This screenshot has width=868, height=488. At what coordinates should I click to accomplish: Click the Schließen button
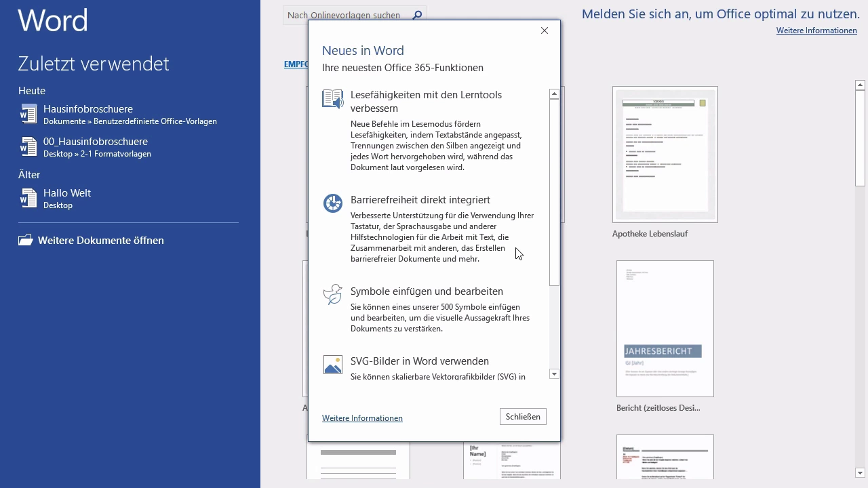point(523,417)
